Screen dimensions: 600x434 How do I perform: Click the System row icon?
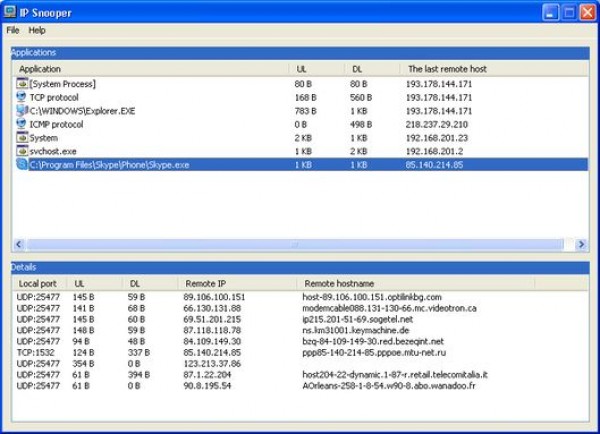(22, 137)
